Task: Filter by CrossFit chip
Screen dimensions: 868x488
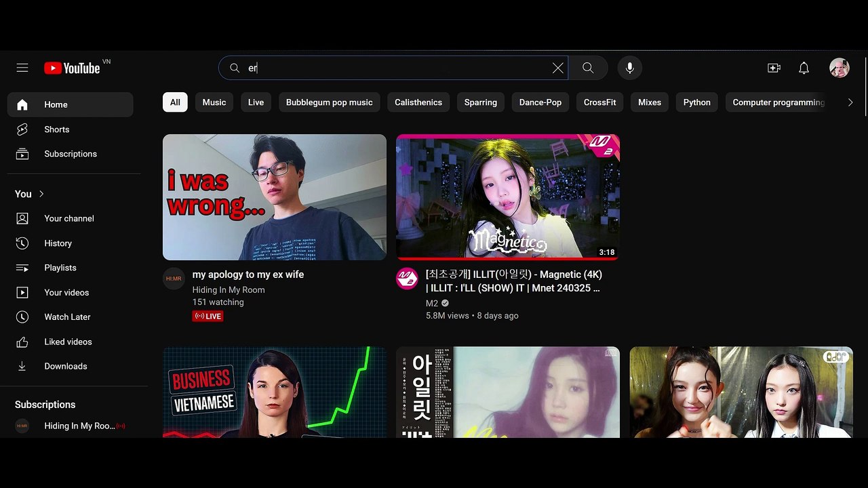Action: point(600,102)
